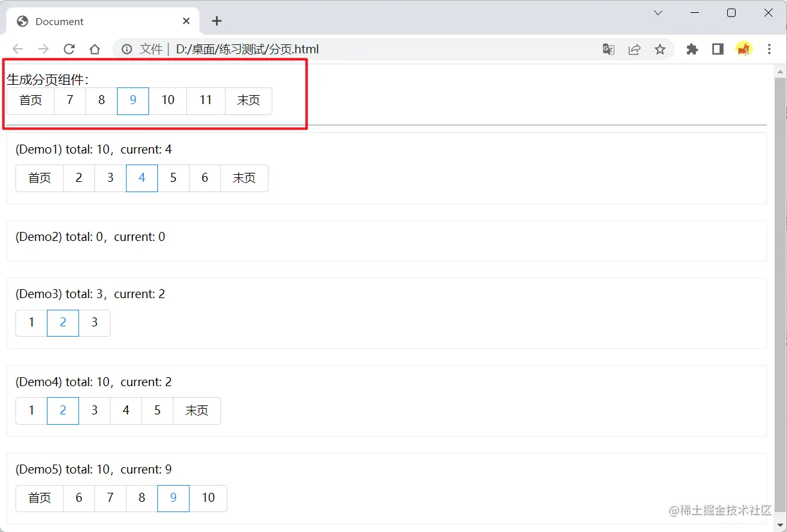
Task: Select page 5 in Demo1 pagination
Action: point(173,178)
